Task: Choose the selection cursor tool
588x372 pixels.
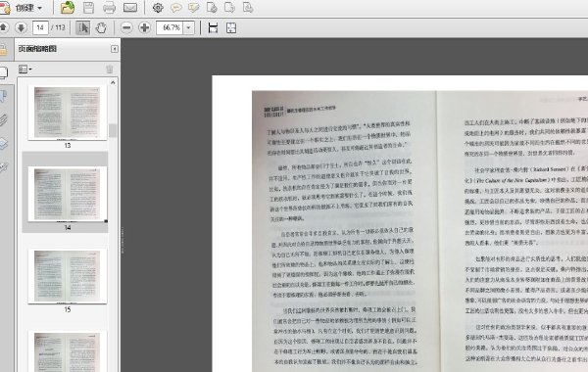Action: [x=82, y=27]
